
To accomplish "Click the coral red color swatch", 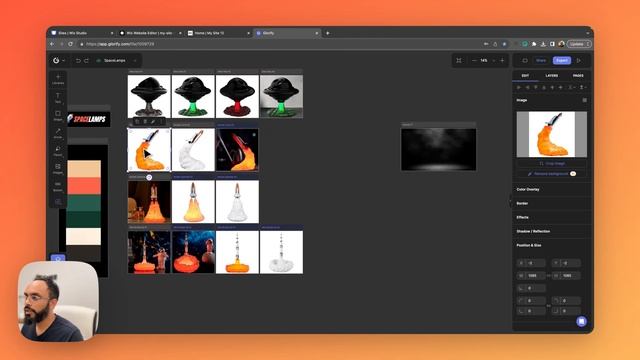I will coord(84,186).
